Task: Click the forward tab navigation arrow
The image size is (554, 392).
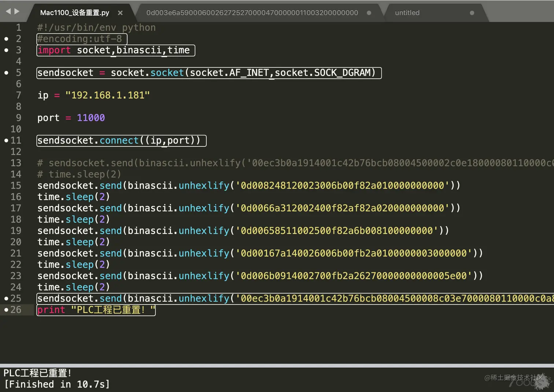Action: point(16,11)
